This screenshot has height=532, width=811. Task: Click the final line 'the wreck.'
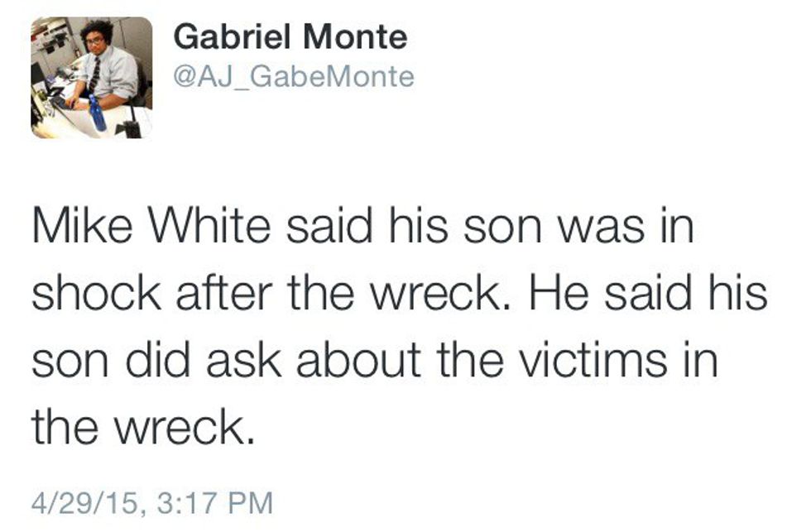coord(141,429)
